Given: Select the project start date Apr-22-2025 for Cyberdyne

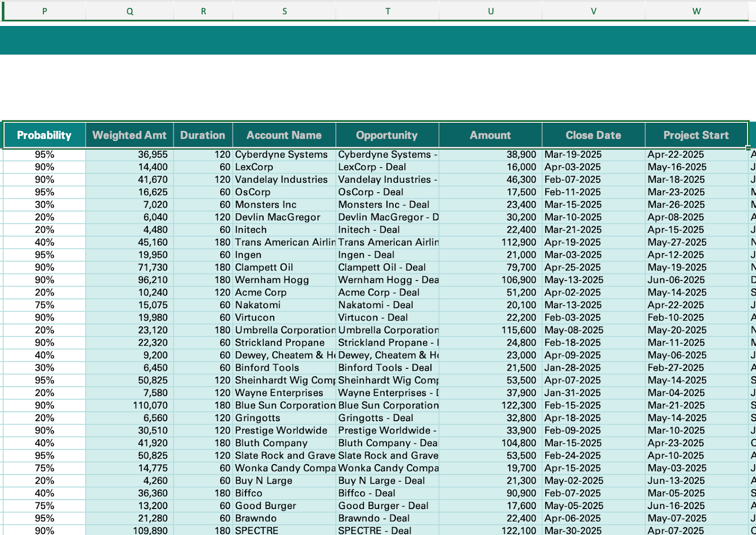Looking at the screenshot, I should (696, 154).
